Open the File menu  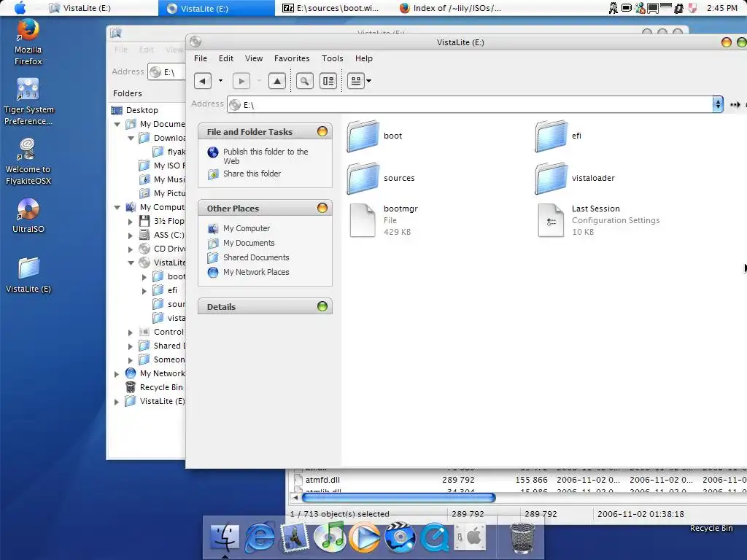[x=201, y=58]
